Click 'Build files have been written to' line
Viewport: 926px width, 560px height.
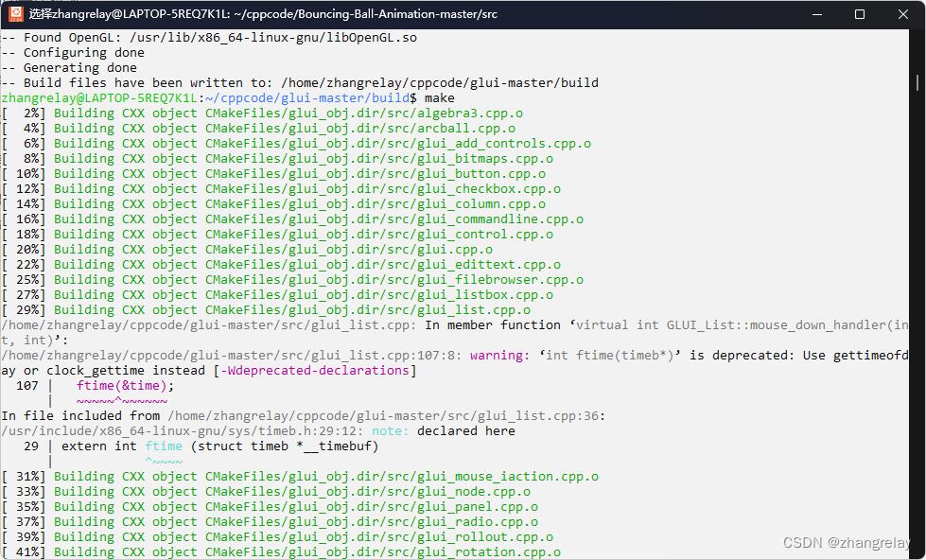click(x=300, y=82)
